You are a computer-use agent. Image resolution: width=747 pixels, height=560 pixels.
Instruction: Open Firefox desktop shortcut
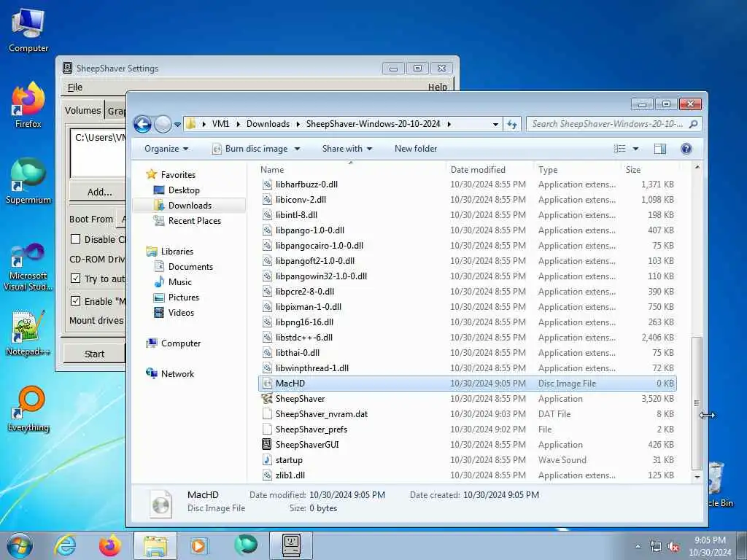point(28,105)
